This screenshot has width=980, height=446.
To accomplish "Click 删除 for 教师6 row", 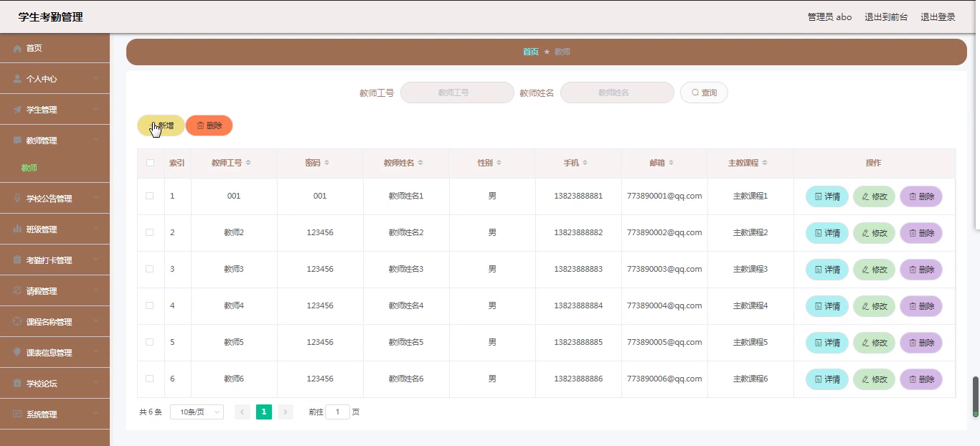I will (921, 379).
